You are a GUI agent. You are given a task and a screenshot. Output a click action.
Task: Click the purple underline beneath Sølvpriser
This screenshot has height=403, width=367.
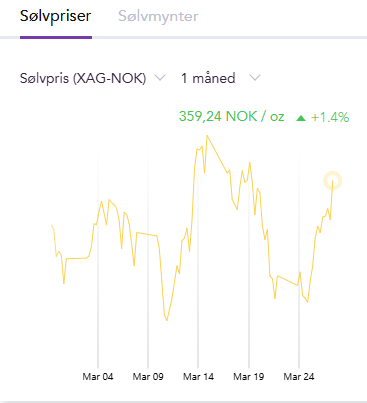[x=56, y=37]
